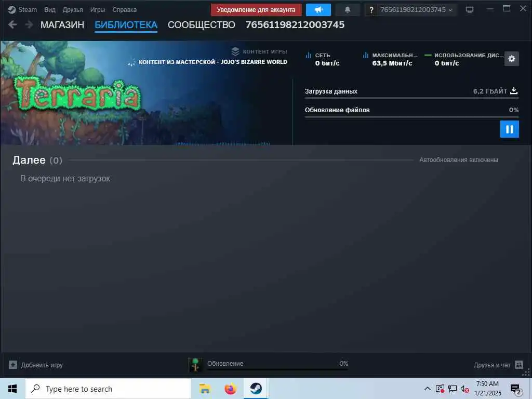Click the Уведомление для аккаунта button
This screenshot has width=532, height=399.
click(x=256, y=10)
